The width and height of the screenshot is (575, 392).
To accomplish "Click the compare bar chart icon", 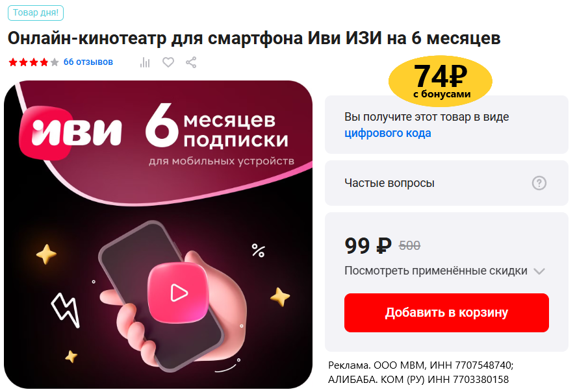I will click(x=145, y=62).
